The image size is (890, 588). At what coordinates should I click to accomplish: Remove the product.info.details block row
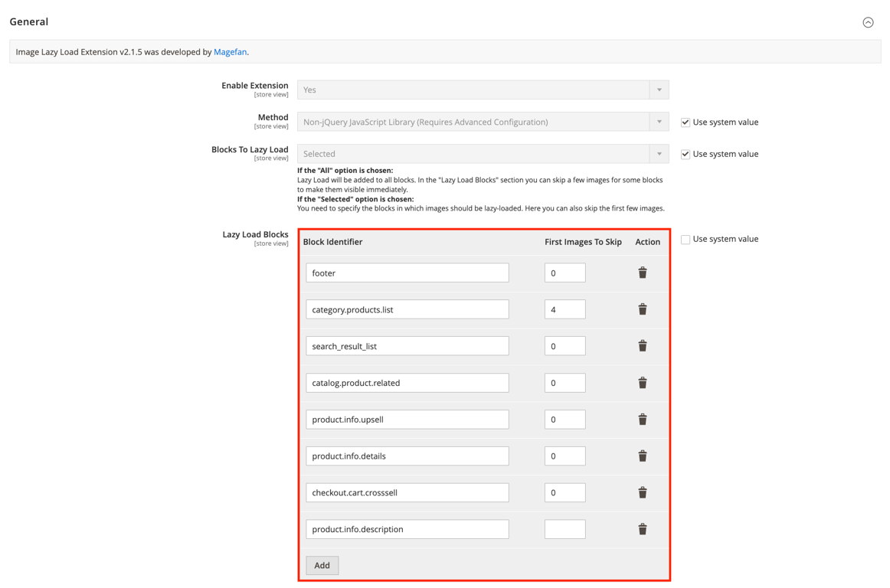pos(642,456)
